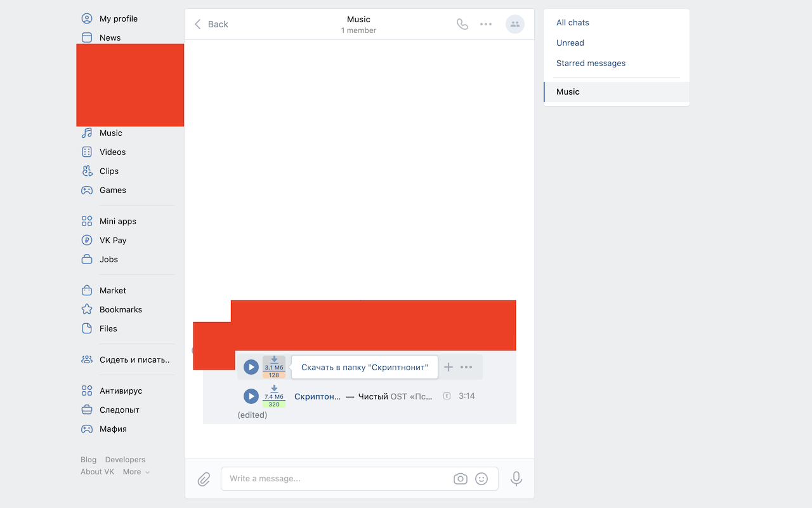Select Unread chats filter
Viewport: 812px width, 508px height.
[x=570, y=43]
